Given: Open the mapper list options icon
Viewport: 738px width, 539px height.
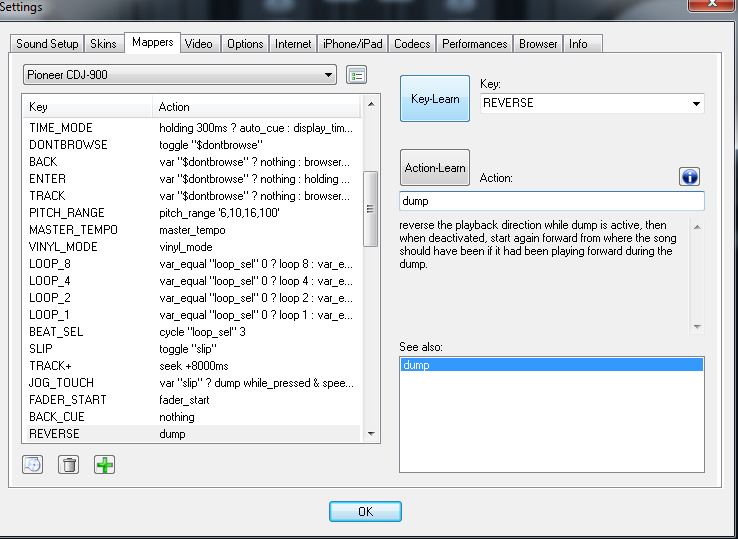Looking at the screenshot, I should click(356, 75).
